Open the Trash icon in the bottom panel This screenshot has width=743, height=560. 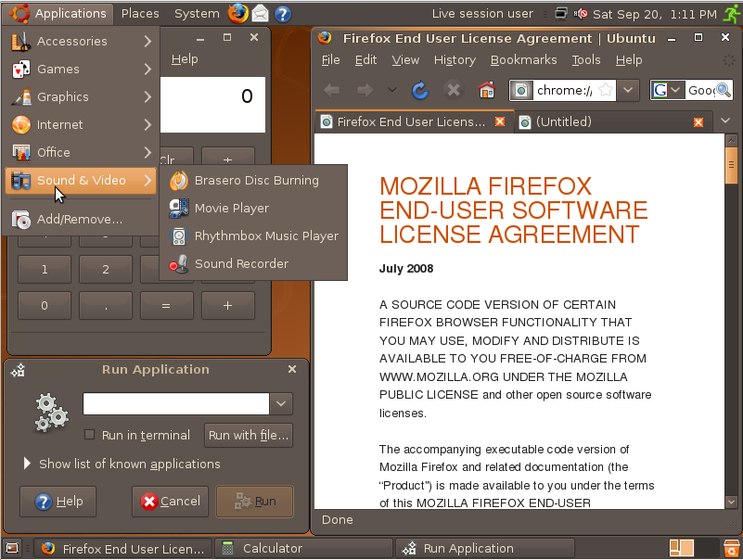732,548
